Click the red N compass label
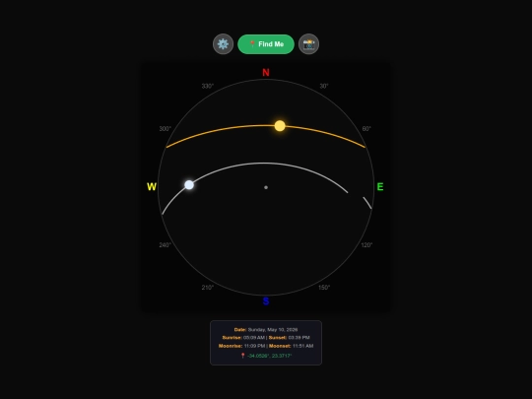The image size is (532, 399). click(266, 73)
